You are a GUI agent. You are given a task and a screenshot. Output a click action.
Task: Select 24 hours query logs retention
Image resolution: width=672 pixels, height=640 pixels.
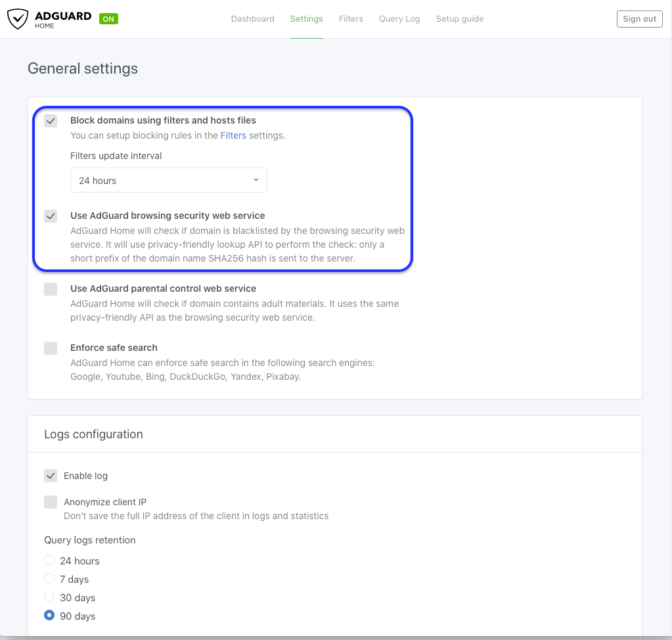click(x=49, y=560)
